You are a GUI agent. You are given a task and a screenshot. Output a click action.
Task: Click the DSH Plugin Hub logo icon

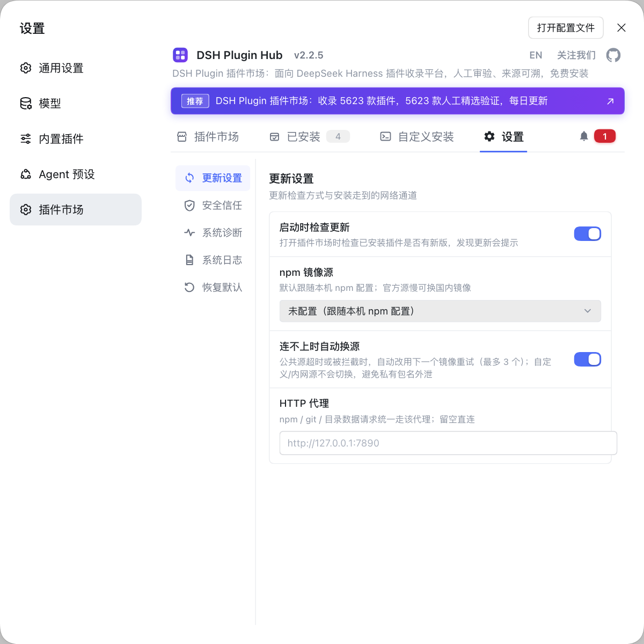coord(180,55)
